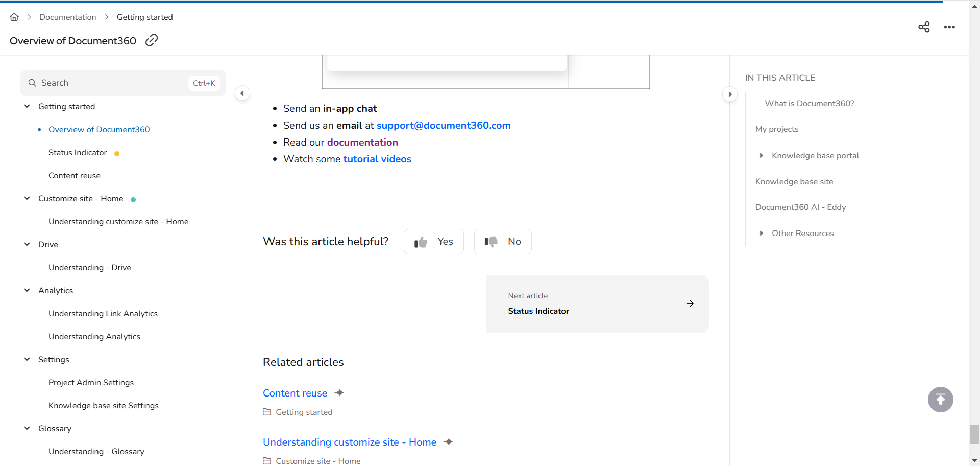Open Getting started breadcrumb link
This screenshot has height=466, width=980.
(145, 17)
